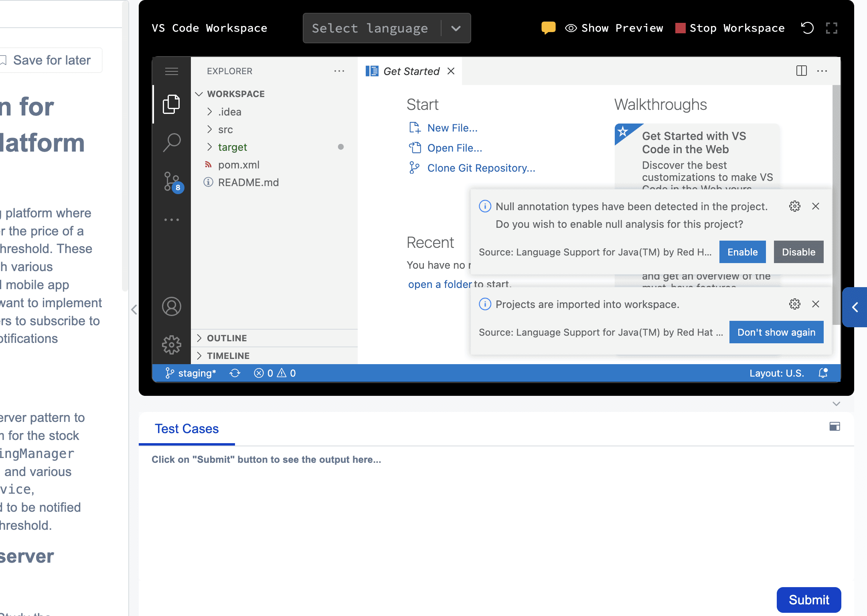Open the notifications bell in status bar
The image size is (867, 616).
823,373
